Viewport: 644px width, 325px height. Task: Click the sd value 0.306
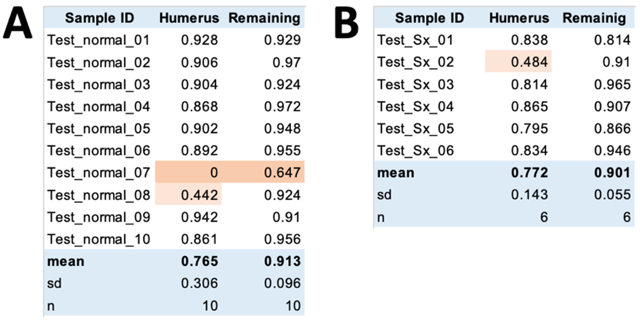(199, 283)
